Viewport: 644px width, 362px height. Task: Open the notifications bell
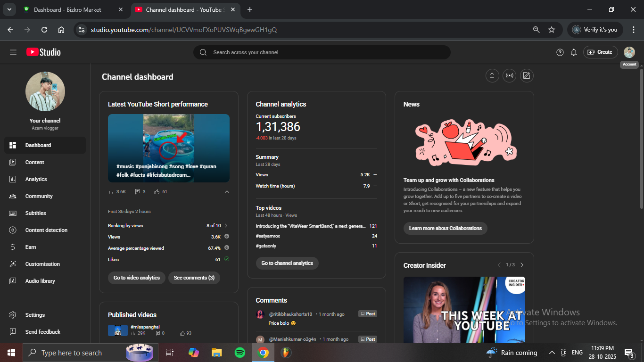pyautogui.click(x=574, y=52)
